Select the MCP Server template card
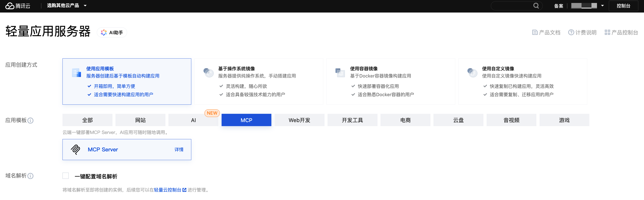Screen dimensions: 644x200 127,150
